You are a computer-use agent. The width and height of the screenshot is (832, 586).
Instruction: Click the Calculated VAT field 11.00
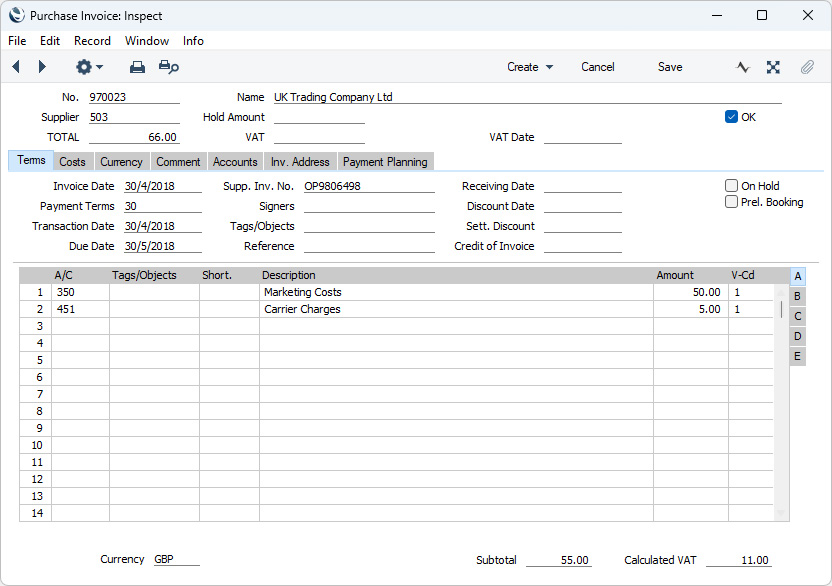coord(739,560)
